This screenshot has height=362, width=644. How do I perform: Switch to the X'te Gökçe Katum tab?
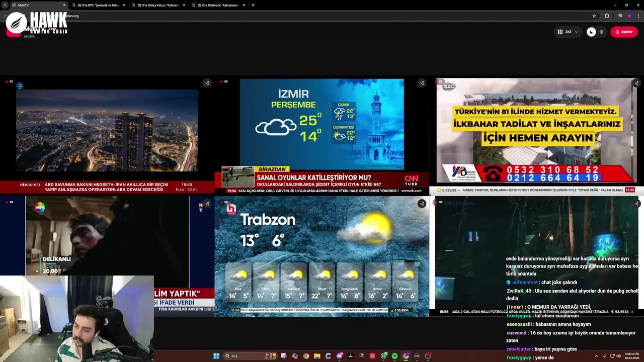pos(159,5)
